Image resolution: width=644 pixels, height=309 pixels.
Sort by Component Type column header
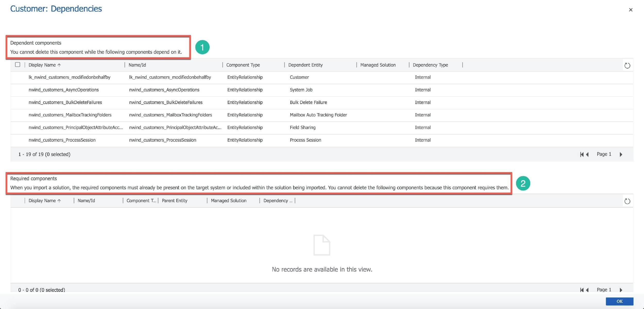[243, 65]
